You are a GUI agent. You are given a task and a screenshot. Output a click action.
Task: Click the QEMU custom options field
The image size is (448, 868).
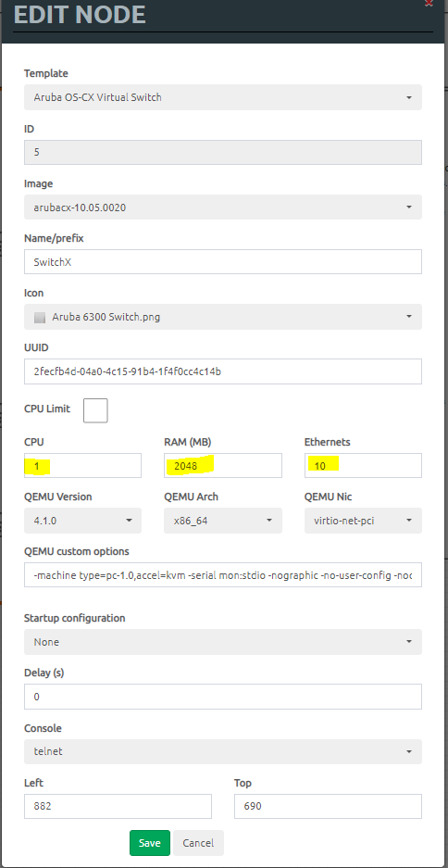point(223,575)
